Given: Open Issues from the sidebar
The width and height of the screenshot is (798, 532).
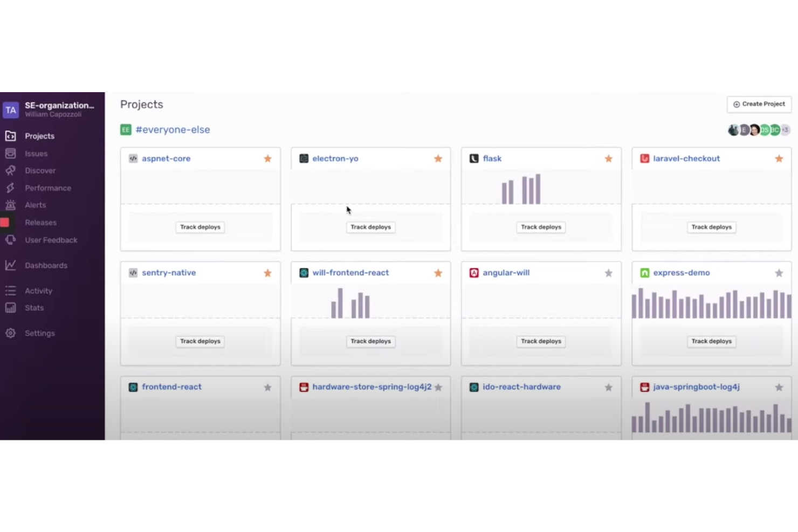Looking at the screenshot, I should [36, 153].
